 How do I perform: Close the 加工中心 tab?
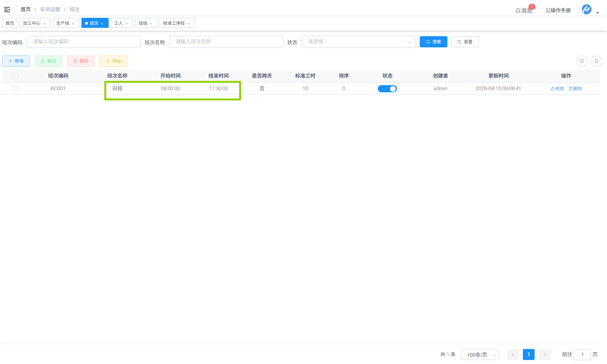(45, 24)
